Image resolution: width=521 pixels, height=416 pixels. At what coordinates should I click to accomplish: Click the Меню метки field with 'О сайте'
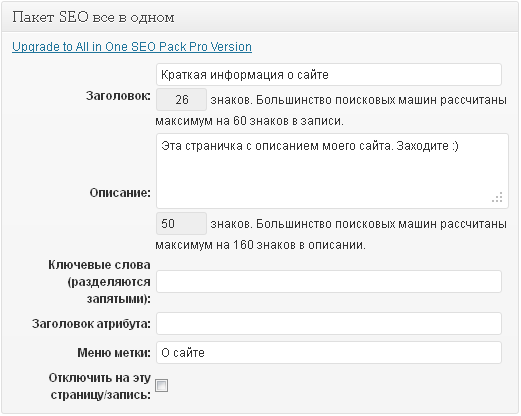tap(329, 352)
